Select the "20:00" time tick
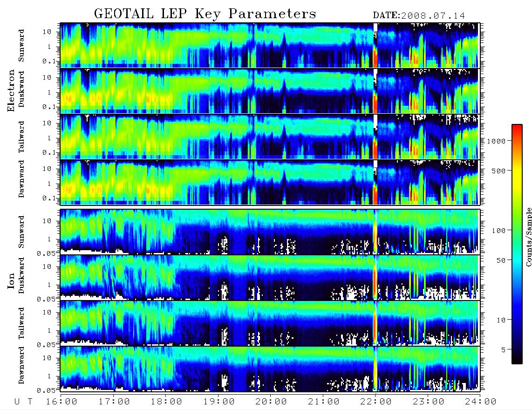The image size is (532, 410). pyautogui.click(x=271, y=402)
